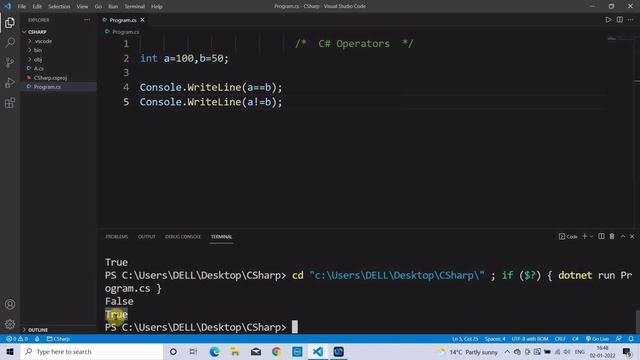640x360 pixels.
Task: Close the Program.cs editor tab
Action: pyautogui.click(x=142, y=20)
